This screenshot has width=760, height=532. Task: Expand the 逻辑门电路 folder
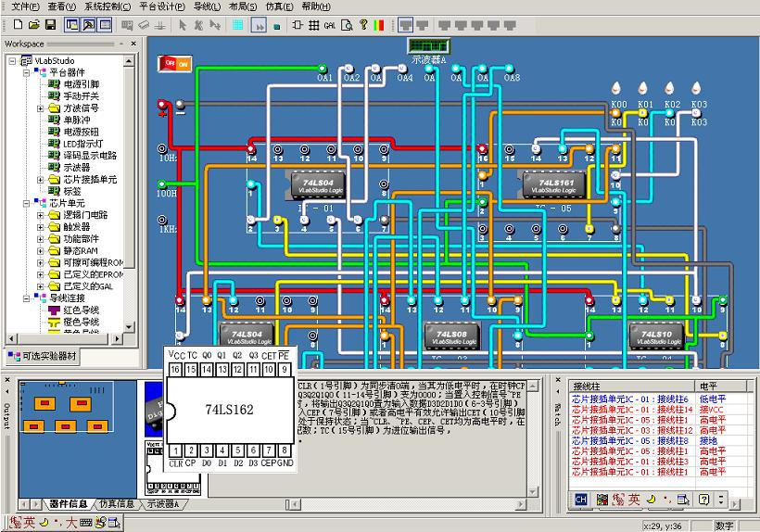41,215
